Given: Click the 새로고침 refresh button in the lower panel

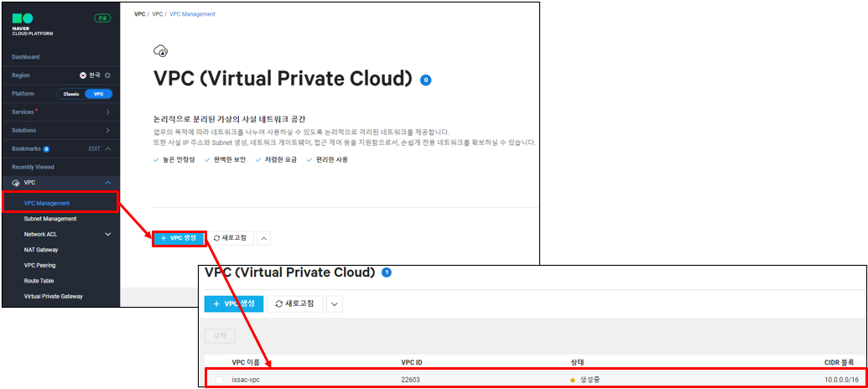Looking at the screenshot, I should 294,303.
